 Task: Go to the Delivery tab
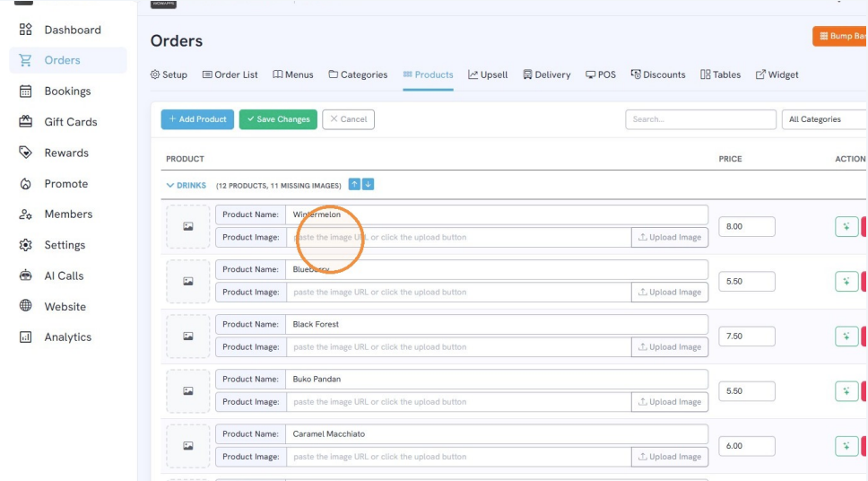[546, 74]
